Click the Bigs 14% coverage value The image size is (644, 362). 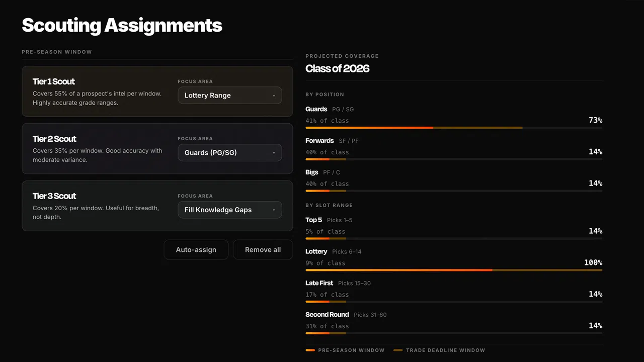(x=595, y=184)
